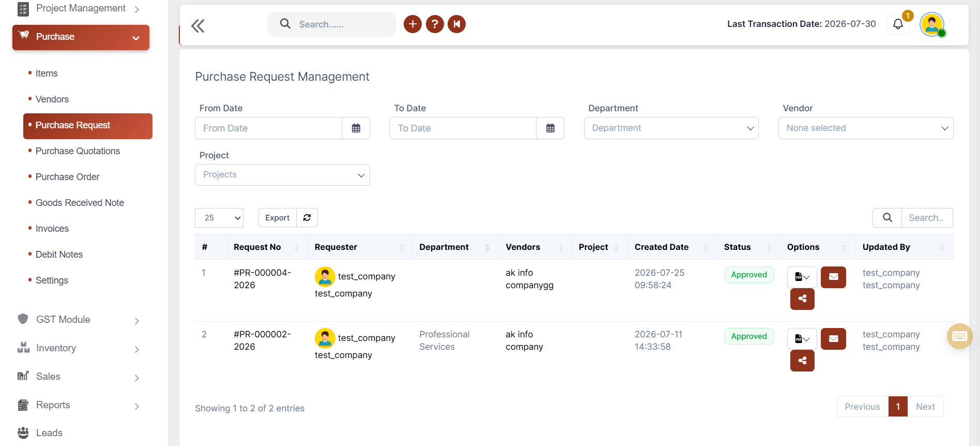The image size is (980, 446).
Task: Click the Export button
Action: click(x=278, y=218)
